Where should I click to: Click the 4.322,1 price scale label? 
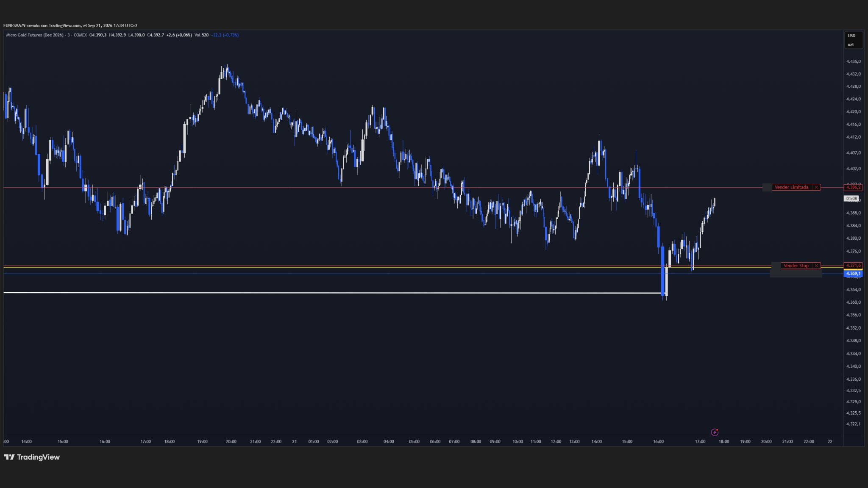point(853,424)
